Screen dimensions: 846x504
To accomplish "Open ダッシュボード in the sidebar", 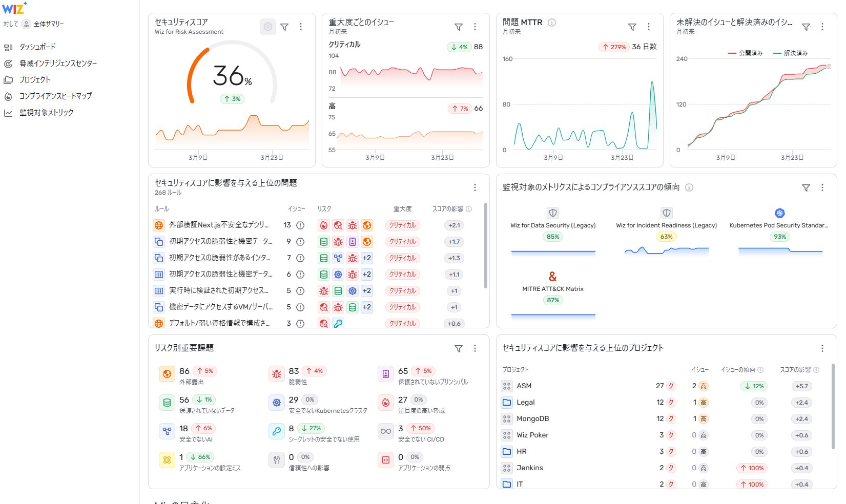I will [x=37, y=47].
